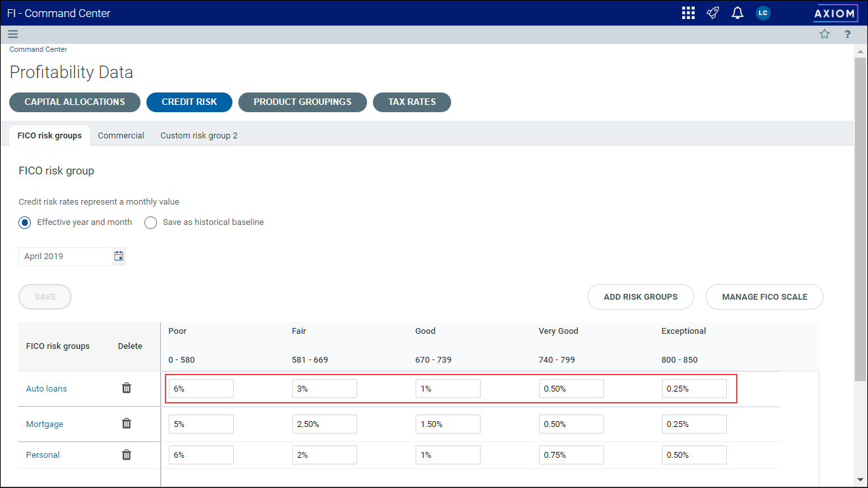This screenshot has height=488, width=868.
Task: Go to Capital Allocations section
Action: (x=75, y=102)
